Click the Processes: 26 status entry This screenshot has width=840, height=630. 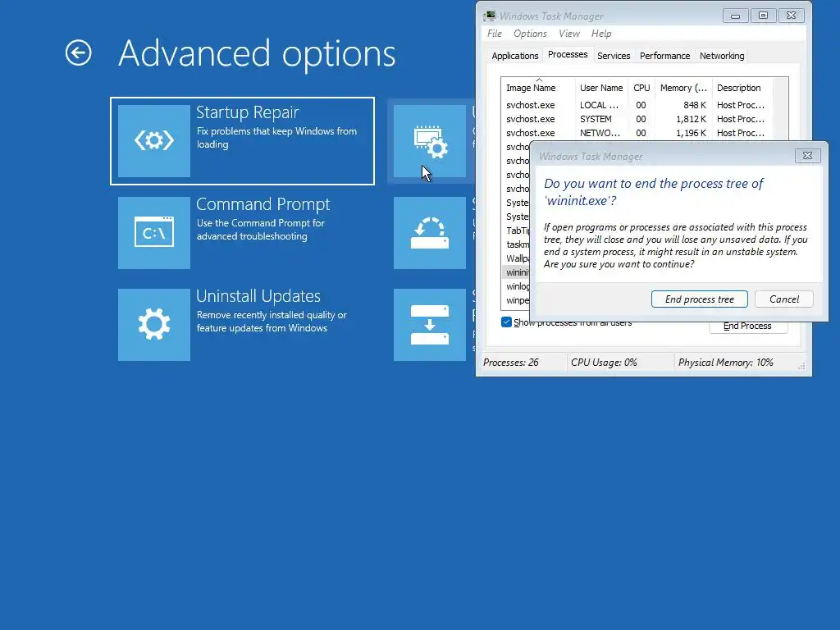click(x=511, y=363)
